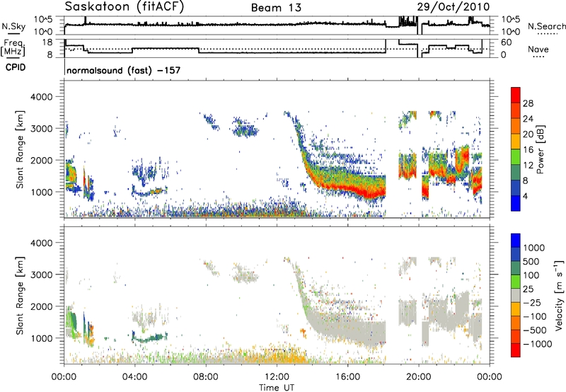Click 'normalsound (fast) -157' text
Image resolution: width=566 pixels, height=392 pixels.
123,70
